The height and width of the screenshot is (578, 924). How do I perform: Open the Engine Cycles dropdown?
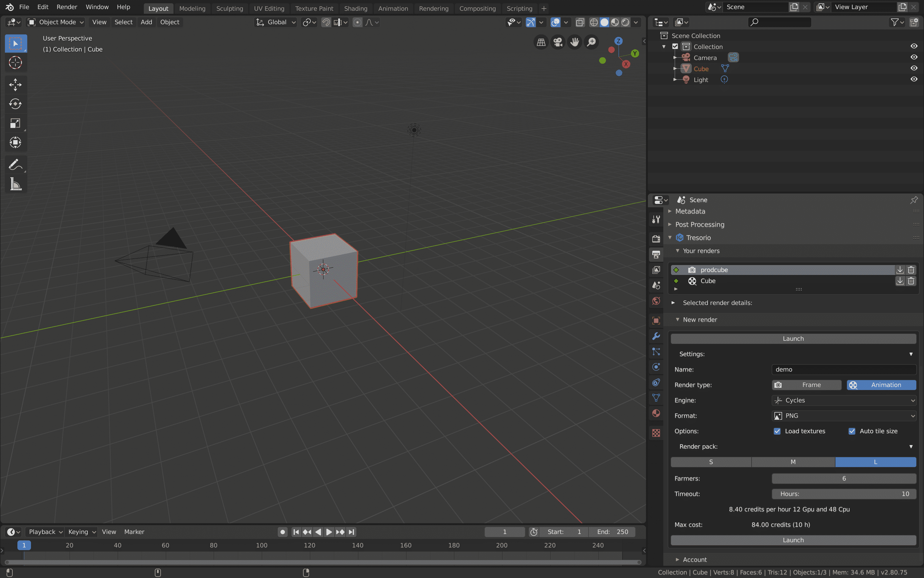844,400
